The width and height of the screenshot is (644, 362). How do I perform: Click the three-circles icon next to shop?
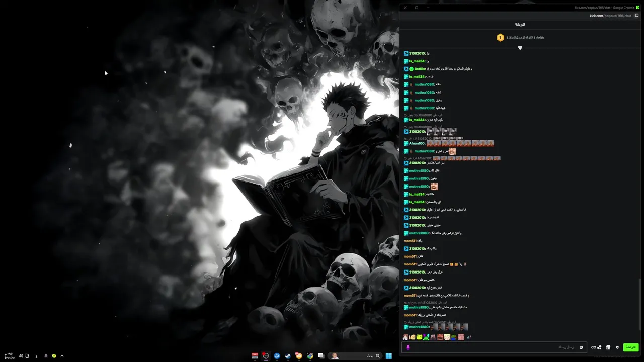point(599,347)
